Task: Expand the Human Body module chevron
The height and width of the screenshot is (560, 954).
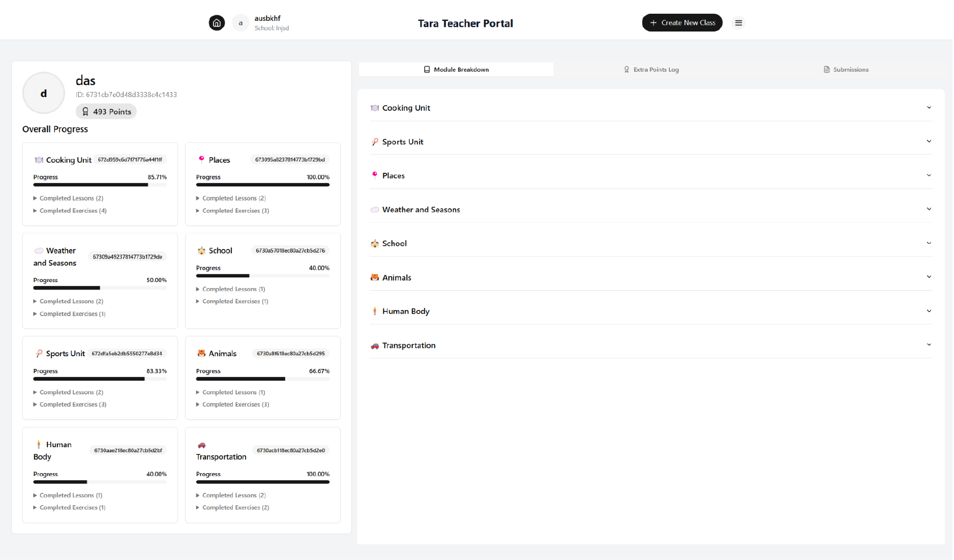Action: tap(929, 311)
